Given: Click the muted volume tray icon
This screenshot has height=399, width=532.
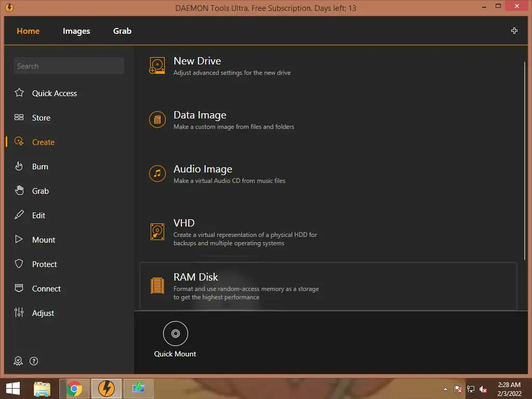Looking at the screenshot, I should [483, 389].
